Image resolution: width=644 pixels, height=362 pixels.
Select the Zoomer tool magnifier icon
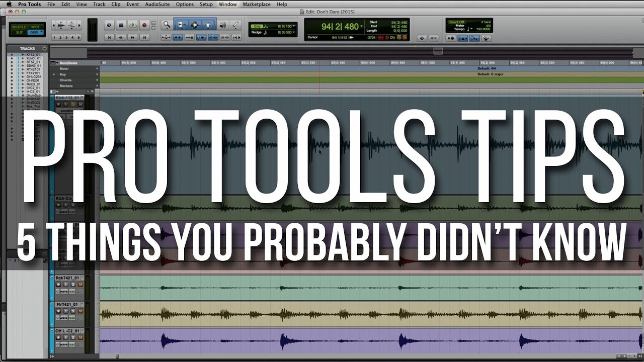(167, 25)
